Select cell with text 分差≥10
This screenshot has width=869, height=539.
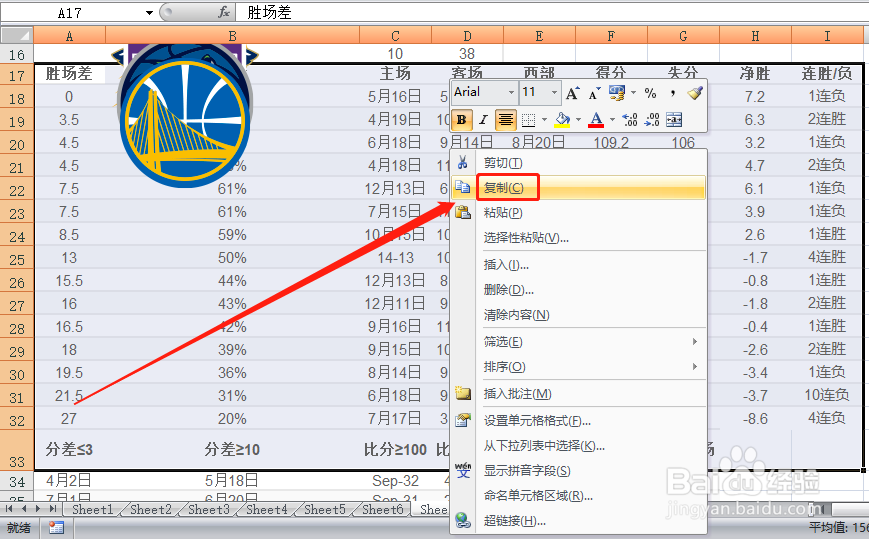tap(232, 449)
